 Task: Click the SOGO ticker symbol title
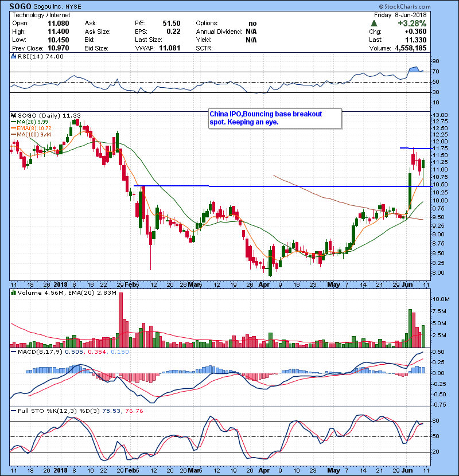coord(20,6)
